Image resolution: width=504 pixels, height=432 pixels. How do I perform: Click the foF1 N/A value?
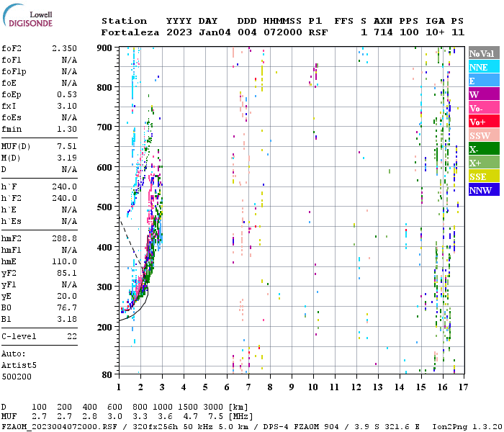[69, 60]
